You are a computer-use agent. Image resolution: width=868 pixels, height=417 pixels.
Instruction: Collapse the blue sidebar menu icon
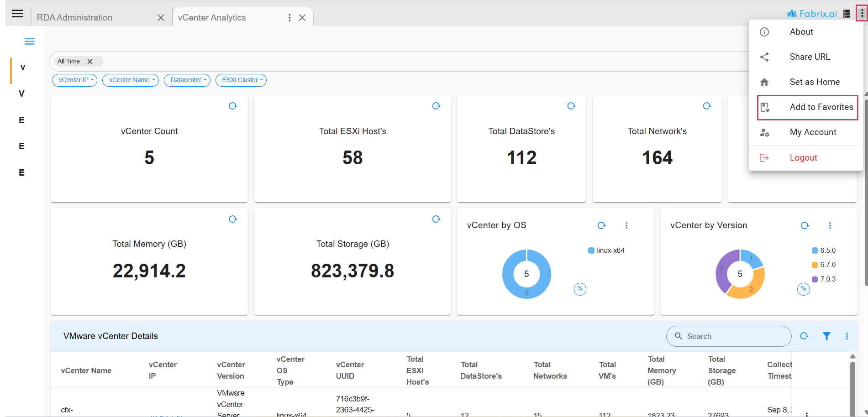(x=30, y=42)
